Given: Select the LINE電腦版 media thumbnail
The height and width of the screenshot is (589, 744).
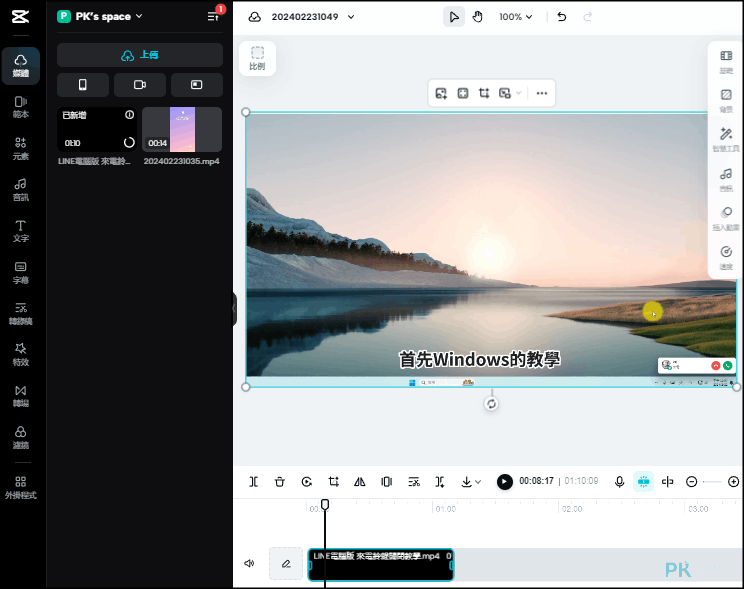Looking at the screenshot, I should [97, 129].
